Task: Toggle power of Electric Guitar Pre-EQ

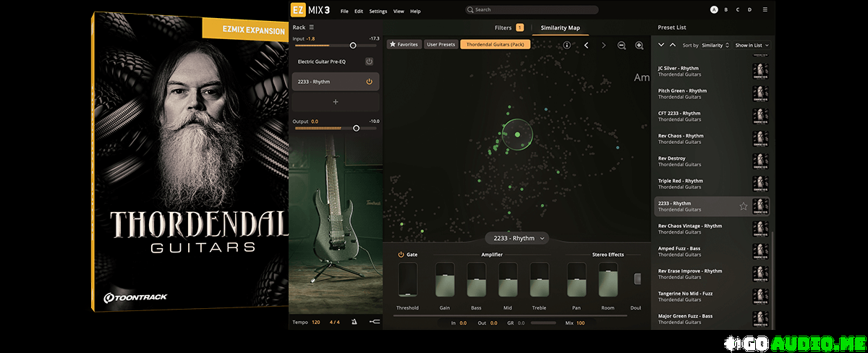Action: 369,61
